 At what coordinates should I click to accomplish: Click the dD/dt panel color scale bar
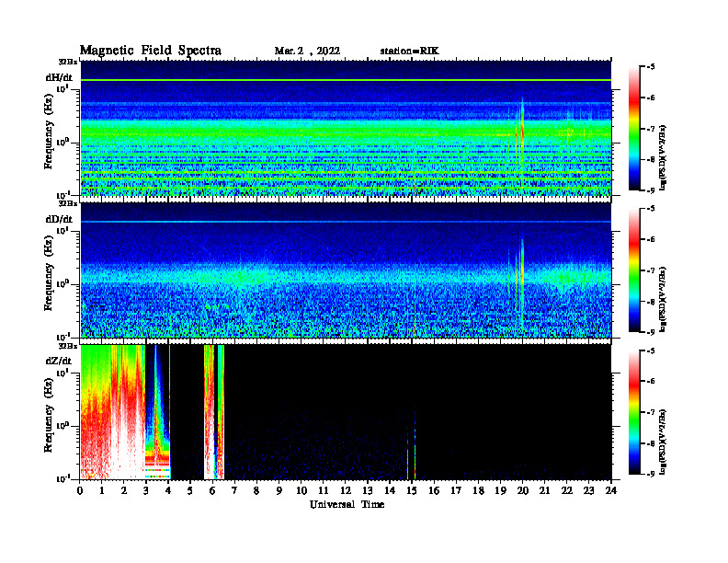coord(633,270)
